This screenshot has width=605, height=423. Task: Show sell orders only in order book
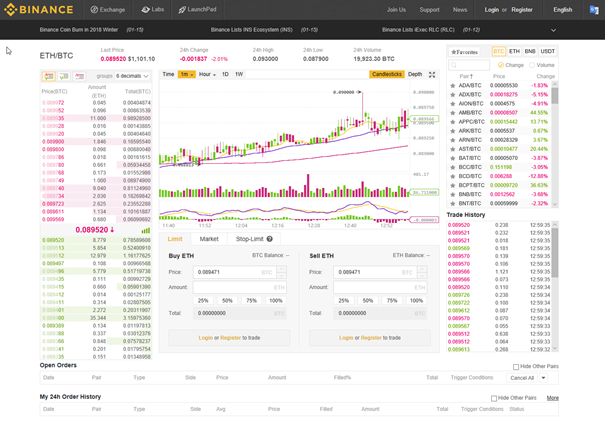point(79,76)
